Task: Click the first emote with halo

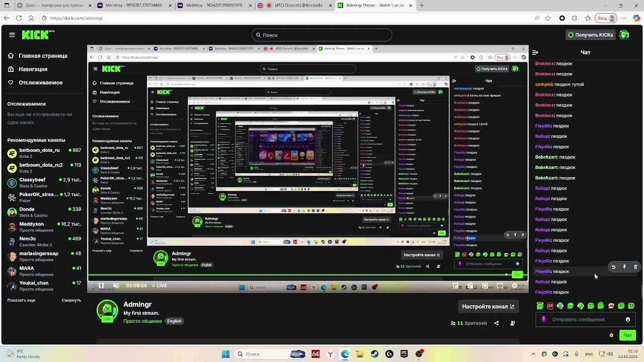Action: (540, 306)
